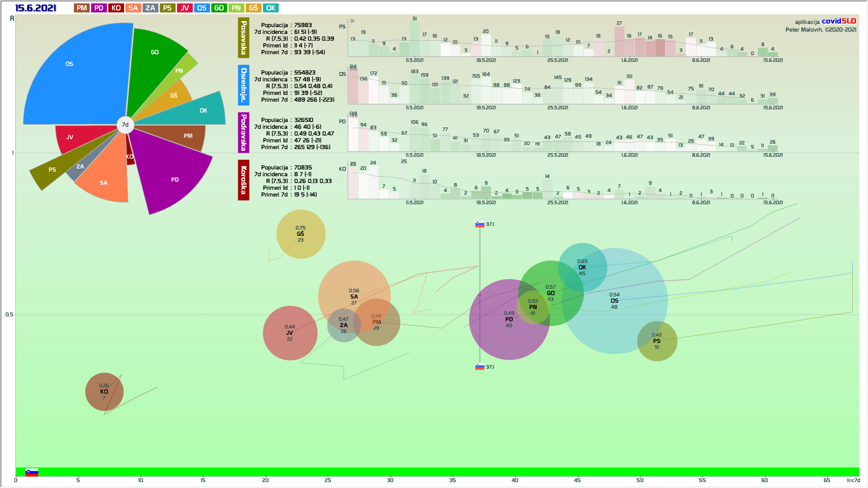Click the 7d center circle of the pie
868x488 pixels.
[x=125, y=125]
